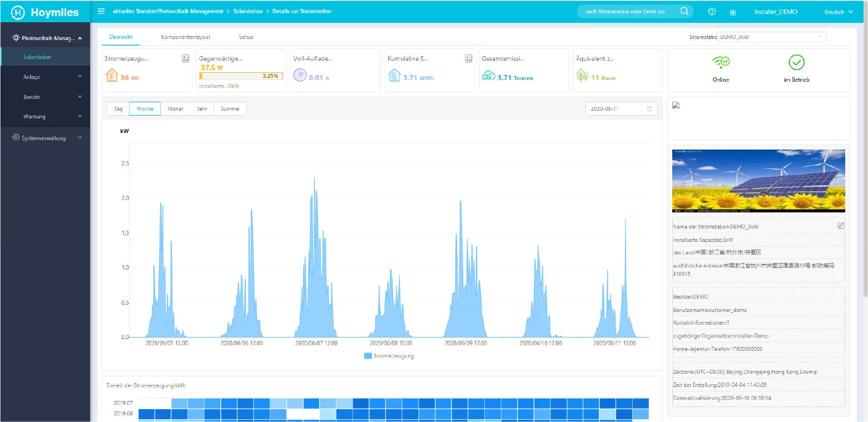Open the Deutsch language dropdown
The height and width of the screenshot is (422, 868).
point(839,12)
